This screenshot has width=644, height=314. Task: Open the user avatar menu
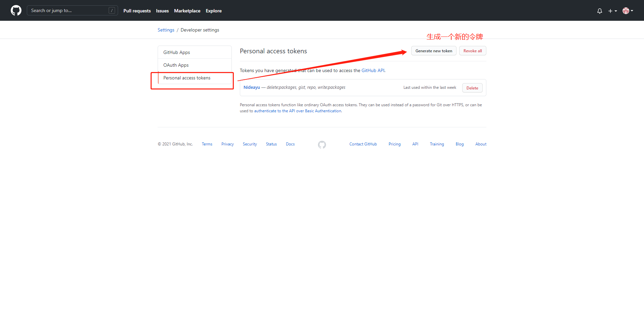628,11
